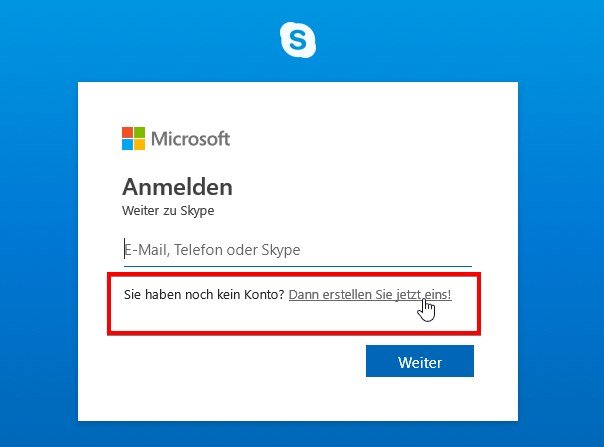
Task: Click the yellow square of Microsoft logo
Action: coord(140,145)
